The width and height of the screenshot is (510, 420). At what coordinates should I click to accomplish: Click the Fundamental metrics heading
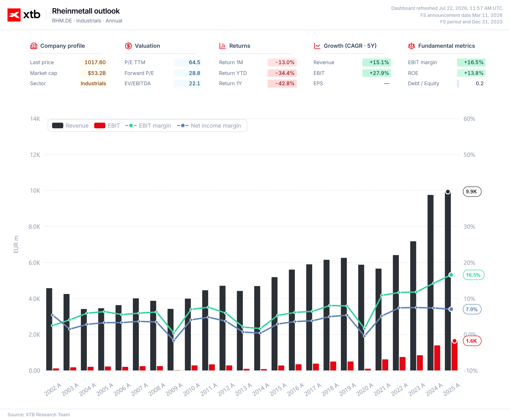(x=446, y=46)
